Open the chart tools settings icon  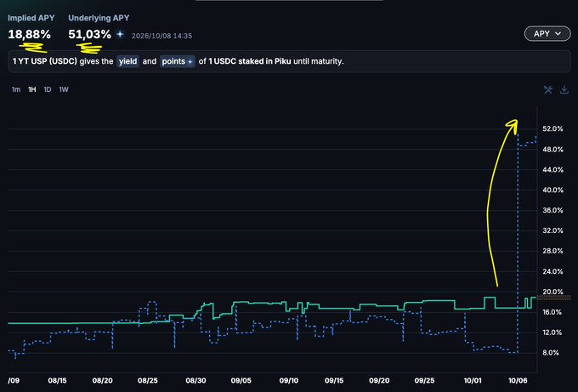[548, 89]
